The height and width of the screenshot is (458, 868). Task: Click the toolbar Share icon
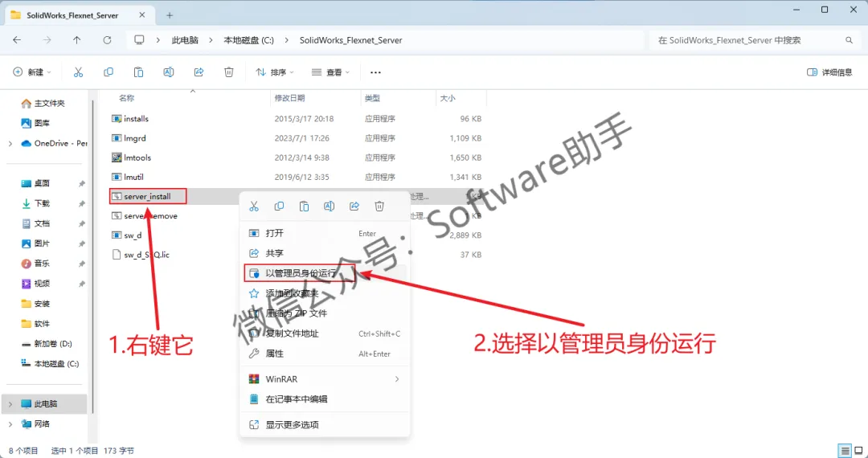tap(199, 72)
